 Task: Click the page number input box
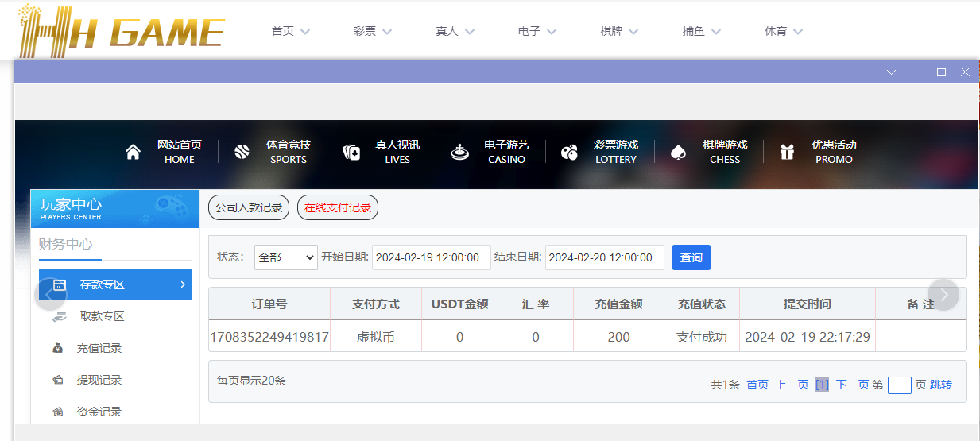[899, 385]
